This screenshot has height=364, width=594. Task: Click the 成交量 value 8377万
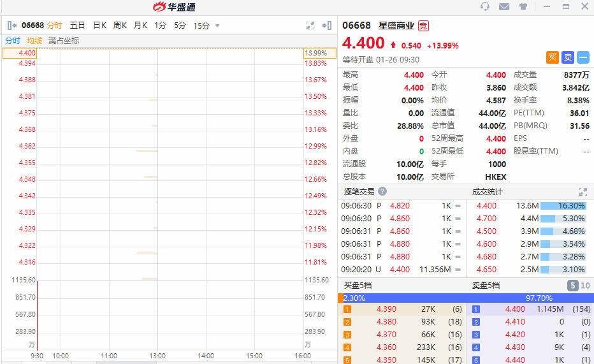[x=576, y=75]
